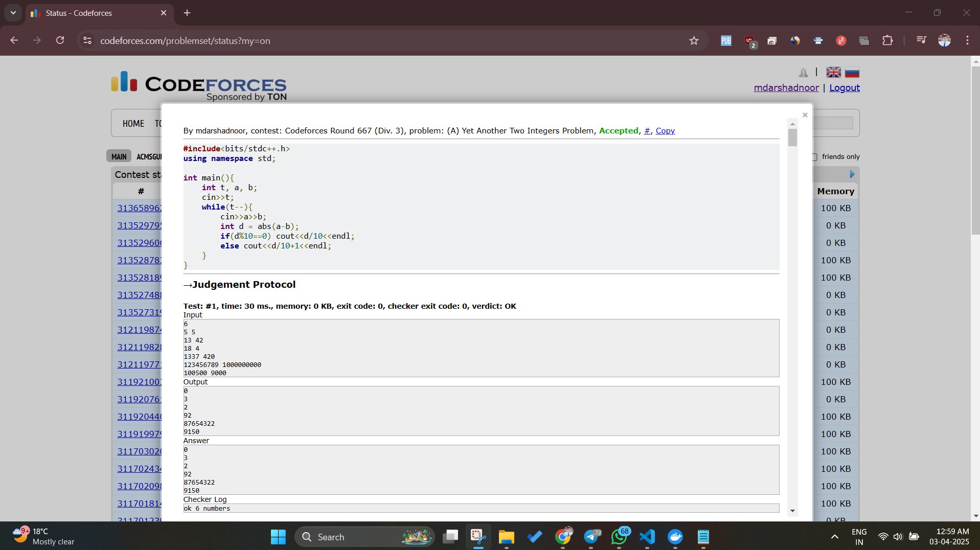Toggle mute using the system tray speaker
The image size is (980, 550).
coord(899,536)
